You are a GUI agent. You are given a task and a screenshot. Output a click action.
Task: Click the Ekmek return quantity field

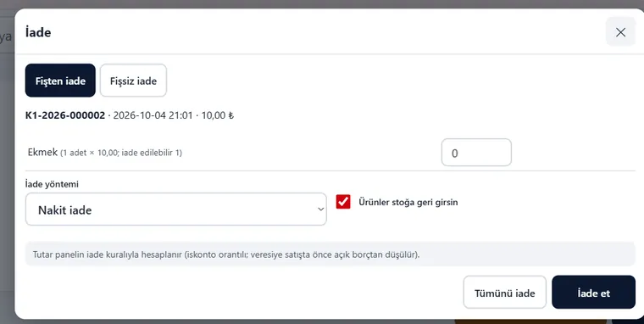tap(476, 153)
